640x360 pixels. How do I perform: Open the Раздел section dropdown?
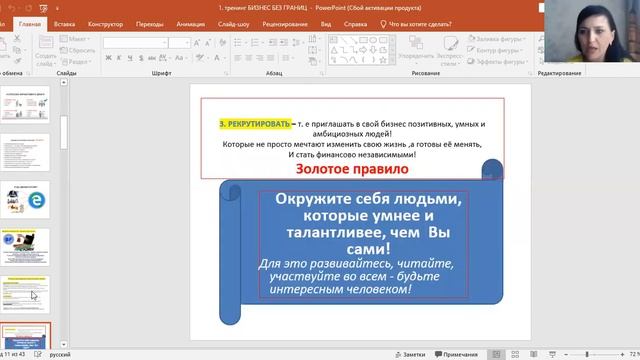pyautogui.click(x=77, y=62)
